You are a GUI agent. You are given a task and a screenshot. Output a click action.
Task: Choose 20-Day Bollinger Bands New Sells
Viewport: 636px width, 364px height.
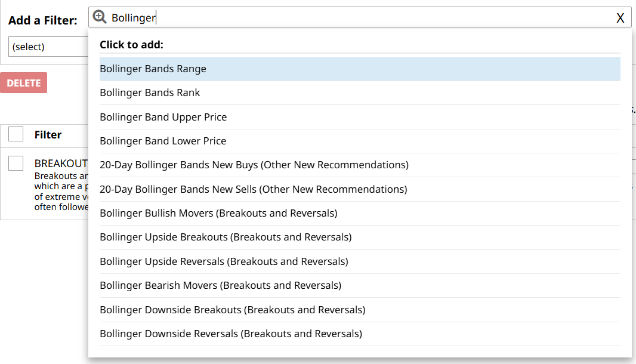click(253, 189)
